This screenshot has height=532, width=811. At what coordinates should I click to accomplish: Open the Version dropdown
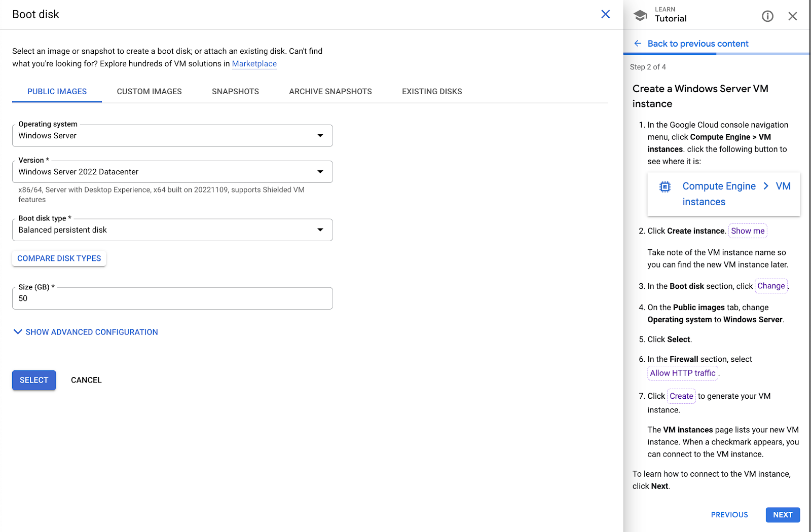172,172
